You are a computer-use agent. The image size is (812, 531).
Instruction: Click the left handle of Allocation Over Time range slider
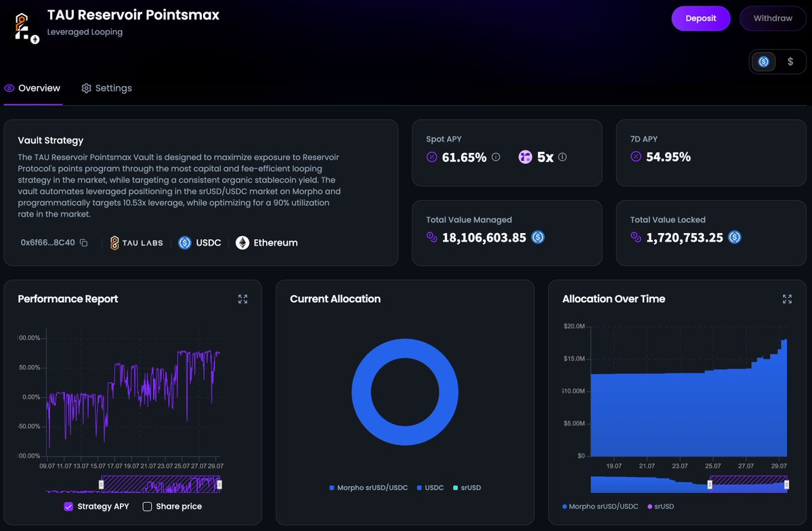pos(710,484)
